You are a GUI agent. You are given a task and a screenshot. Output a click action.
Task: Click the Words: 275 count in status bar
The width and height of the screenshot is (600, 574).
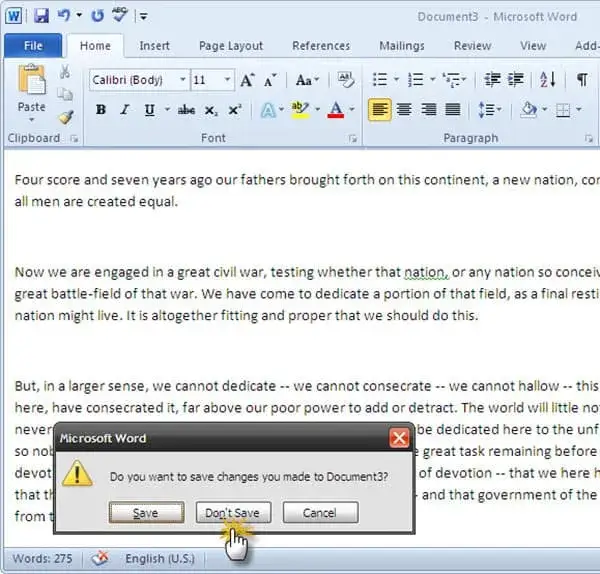pyautogui.click(x=43, y=559)
